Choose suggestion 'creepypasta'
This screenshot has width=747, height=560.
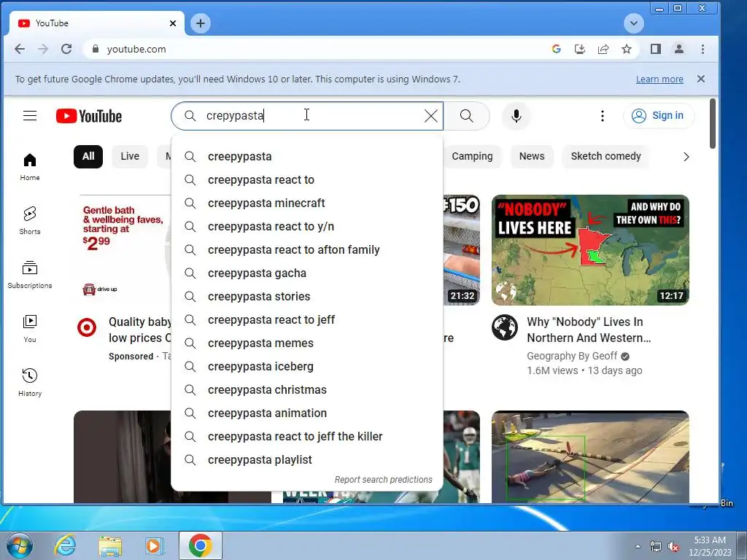pyautogui.click(x=307, y=157)
